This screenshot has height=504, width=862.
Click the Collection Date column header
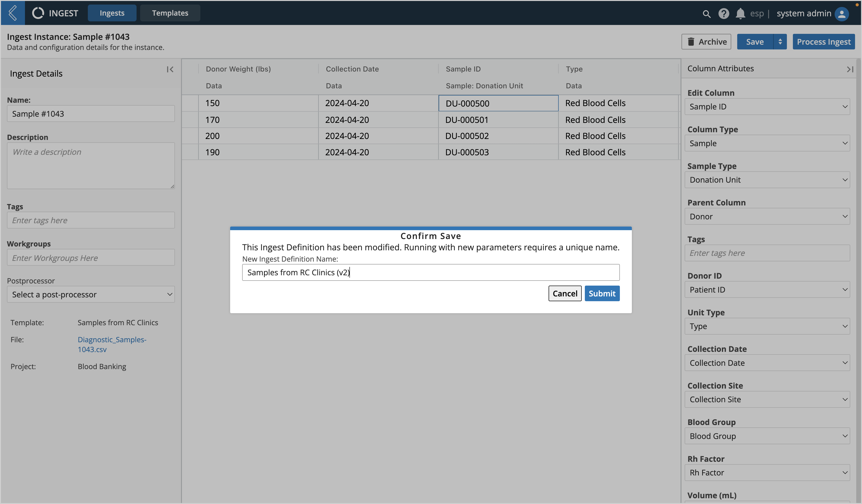click(352, 69)
